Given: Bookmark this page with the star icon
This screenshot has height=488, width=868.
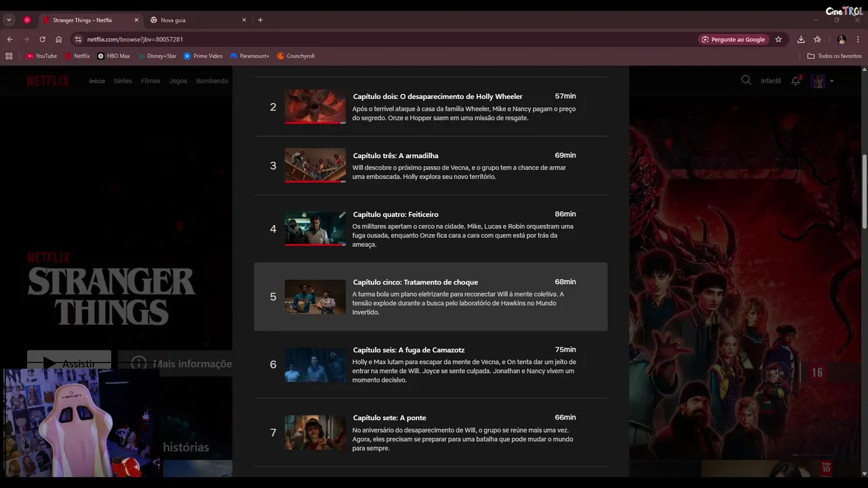Looking at the screenshot, I should coord(778,39).
